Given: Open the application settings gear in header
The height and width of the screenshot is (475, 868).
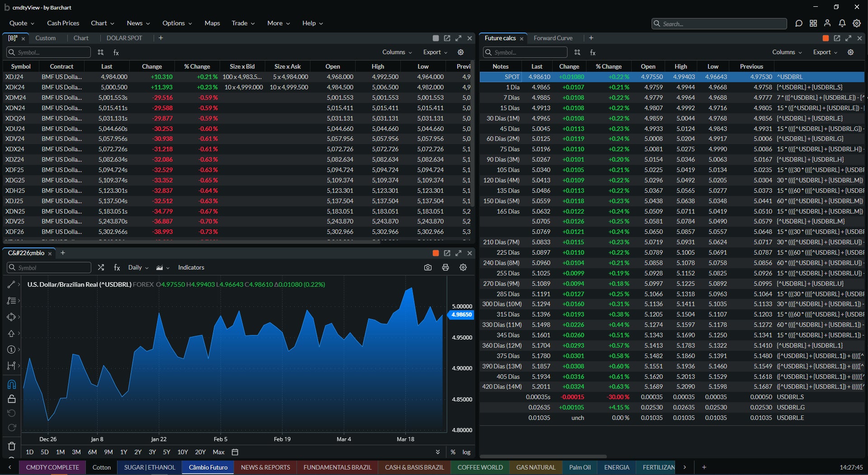Looking at the screenshot, I should point(857,23).
